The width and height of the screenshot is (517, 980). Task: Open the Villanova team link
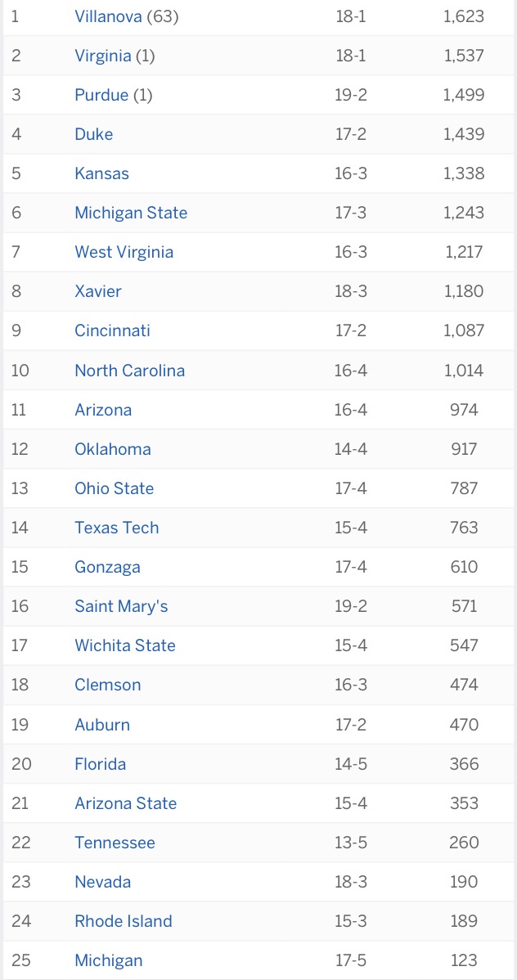109,16
